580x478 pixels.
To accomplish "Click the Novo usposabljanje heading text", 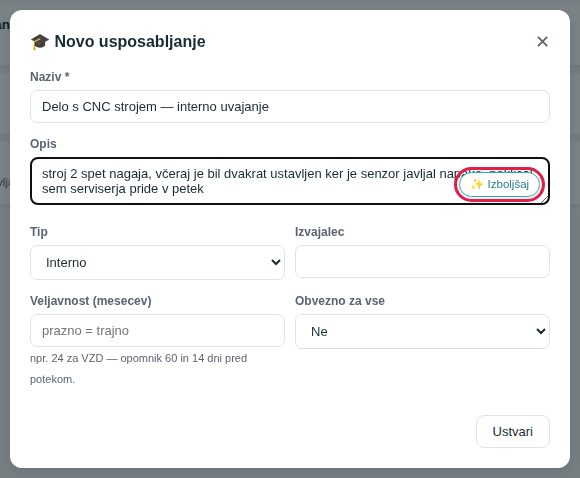I will pos(130,41).
